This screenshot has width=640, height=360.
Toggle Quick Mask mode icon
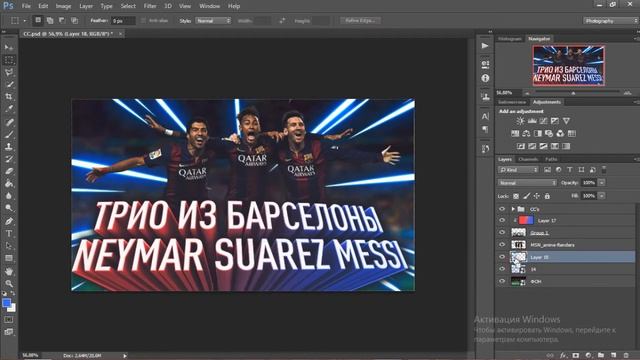(x=9, y=320)
